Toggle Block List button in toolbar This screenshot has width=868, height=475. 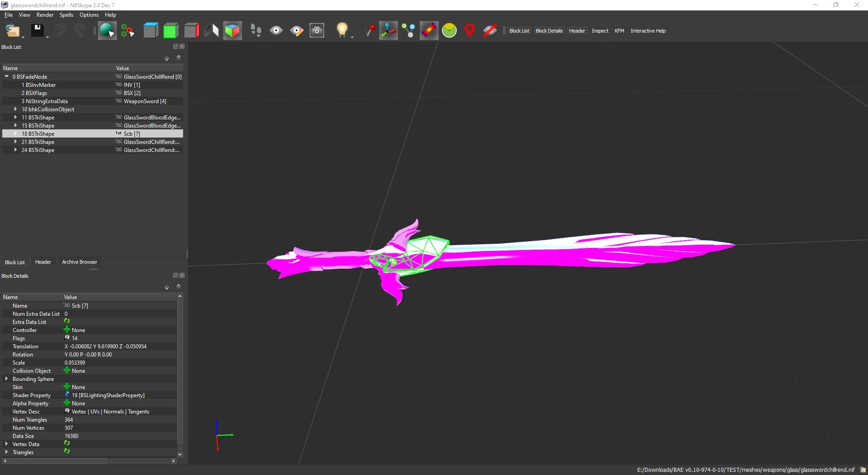point(519,31)
